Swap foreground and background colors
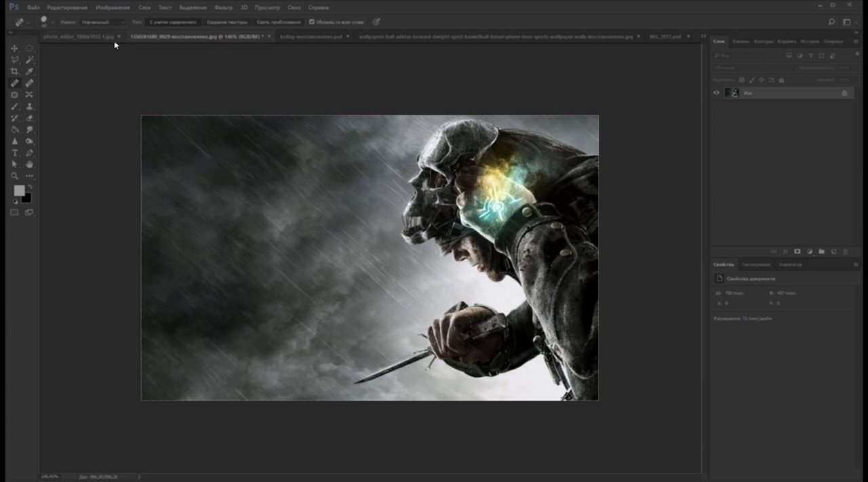Screen dimensions: 868x482 tap(30, 186)
